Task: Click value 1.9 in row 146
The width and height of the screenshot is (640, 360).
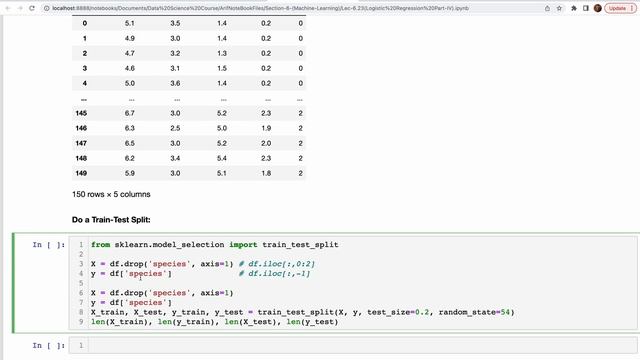Action: tap(266, 128)
